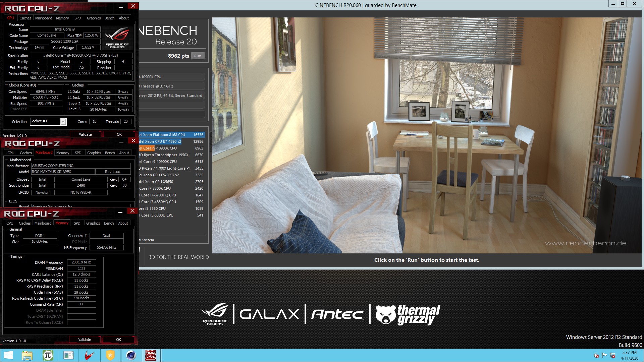This screenshot has width=644, height=362.
Task: Select Xeon CPU E7-4890 v2 ranking row
Action: [x=172, y=141]
